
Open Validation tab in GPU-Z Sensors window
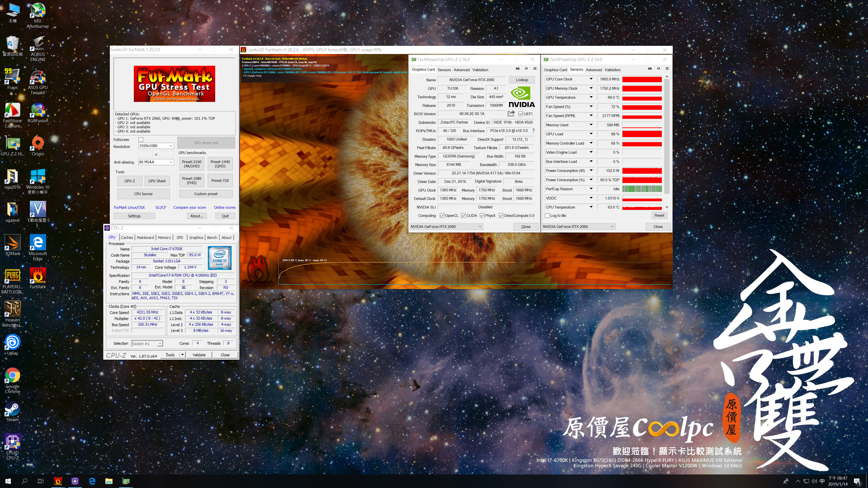612,70
